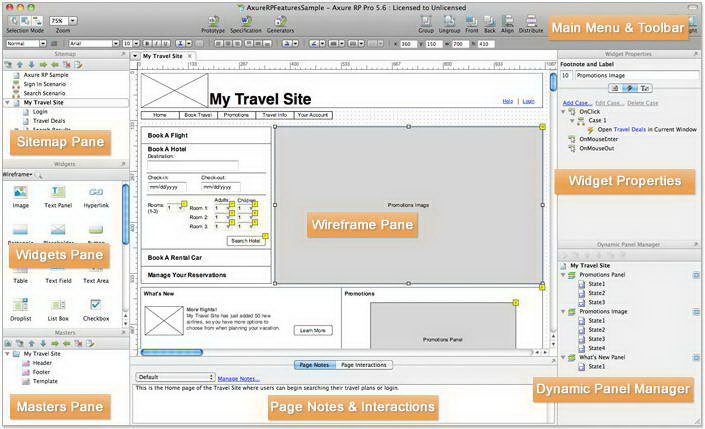The height and width of the screenshot is (429, 705).
Task: Switch to the Page Interactions tab
Action: pyautogui.click(x=364, y=365)
